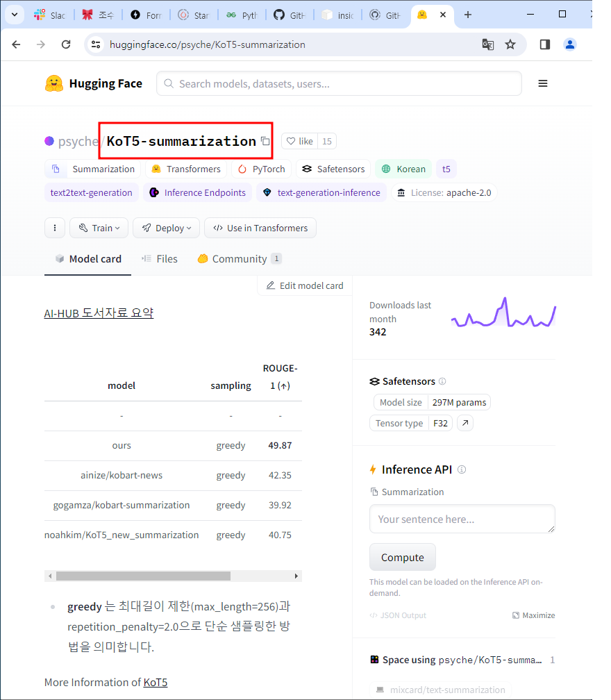Open the tab search dropdown arrow

(15, 15)
